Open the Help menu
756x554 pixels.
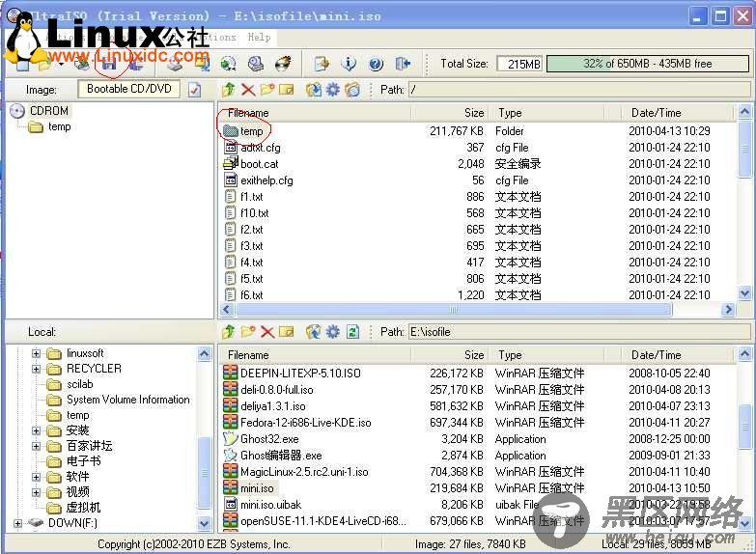260,37
